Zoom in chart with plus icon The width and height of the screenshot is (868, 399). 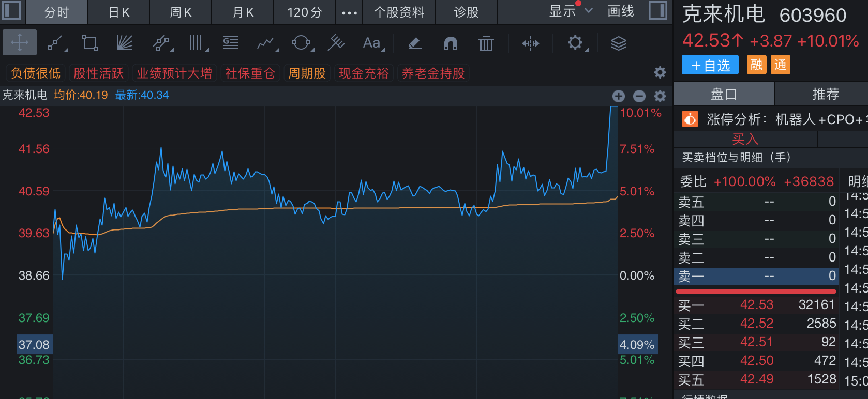click(x=619, y=96)
